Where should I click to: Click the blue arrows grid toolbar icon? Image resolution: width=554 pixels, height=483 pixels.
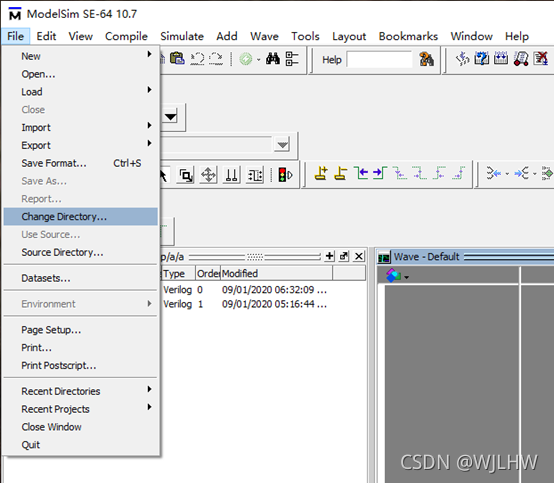501,59
